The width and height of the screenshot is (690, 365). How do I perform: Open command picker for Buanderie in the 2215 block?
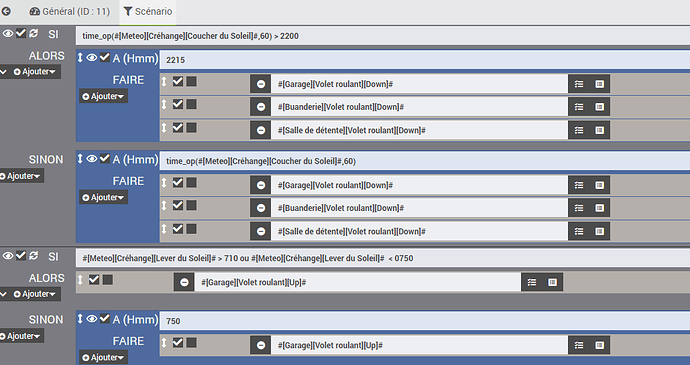point(599,107)
